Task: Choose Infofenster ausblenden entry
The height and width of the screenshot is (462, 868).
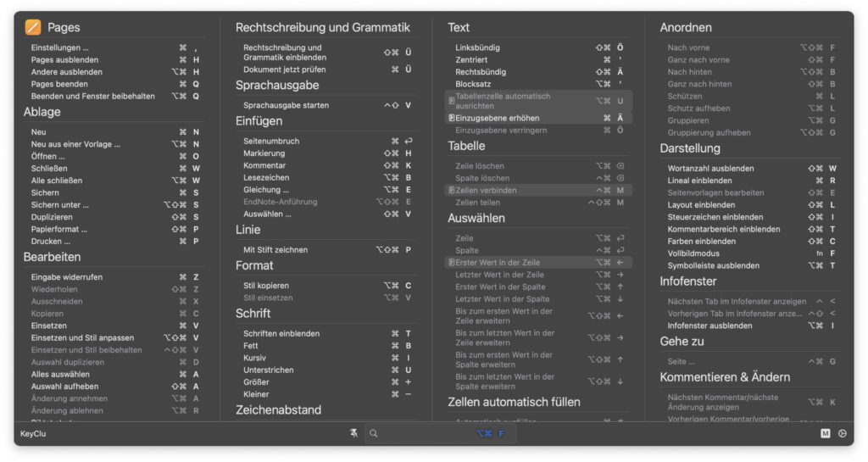Action: click(x=709, y=326)
